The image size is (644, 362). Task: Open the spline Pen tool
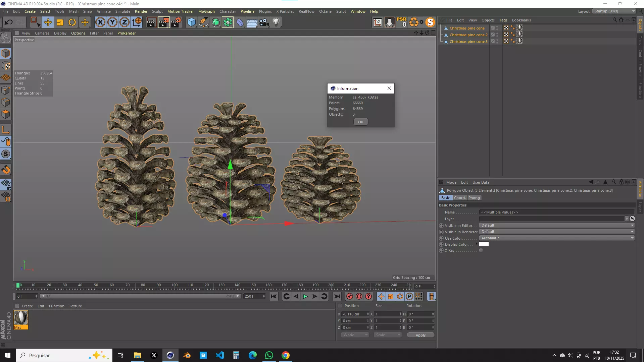tap(203, 22)
